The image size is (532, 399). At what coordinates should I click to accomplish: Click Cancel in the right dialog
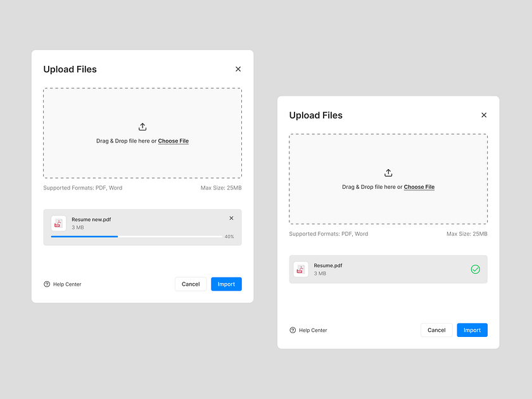(436, 330)
